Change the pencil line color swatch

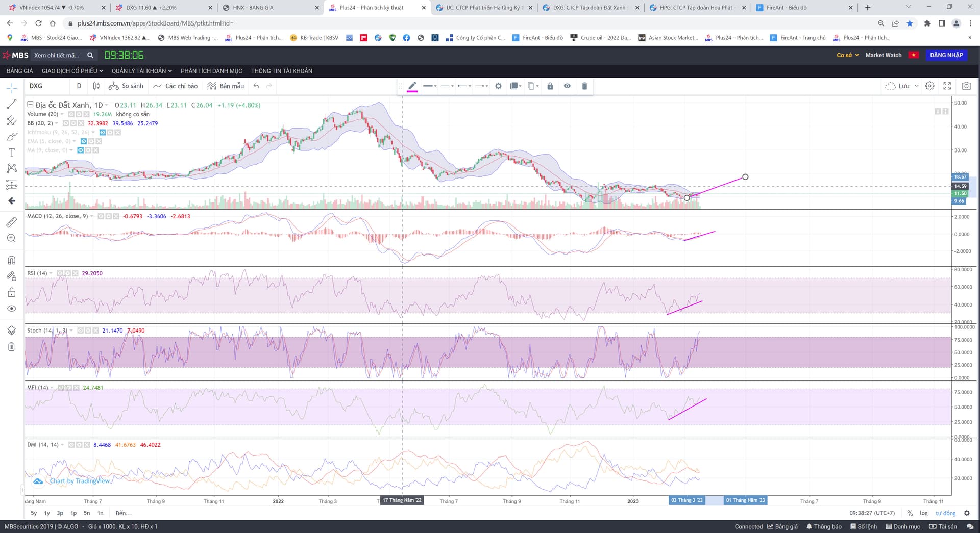(x=412, y=87)
